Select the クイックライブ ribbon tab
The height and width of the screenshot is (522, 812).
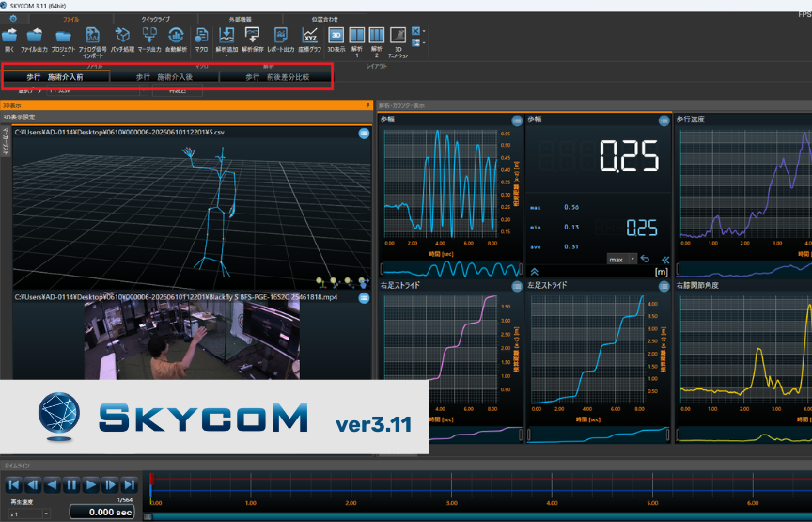click(155, 19)
